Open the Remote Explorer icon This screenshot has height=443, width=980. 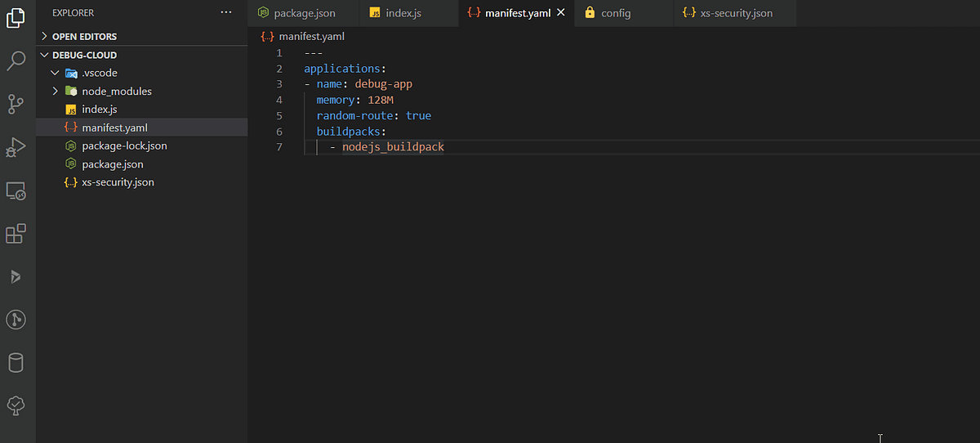(16, 191)
